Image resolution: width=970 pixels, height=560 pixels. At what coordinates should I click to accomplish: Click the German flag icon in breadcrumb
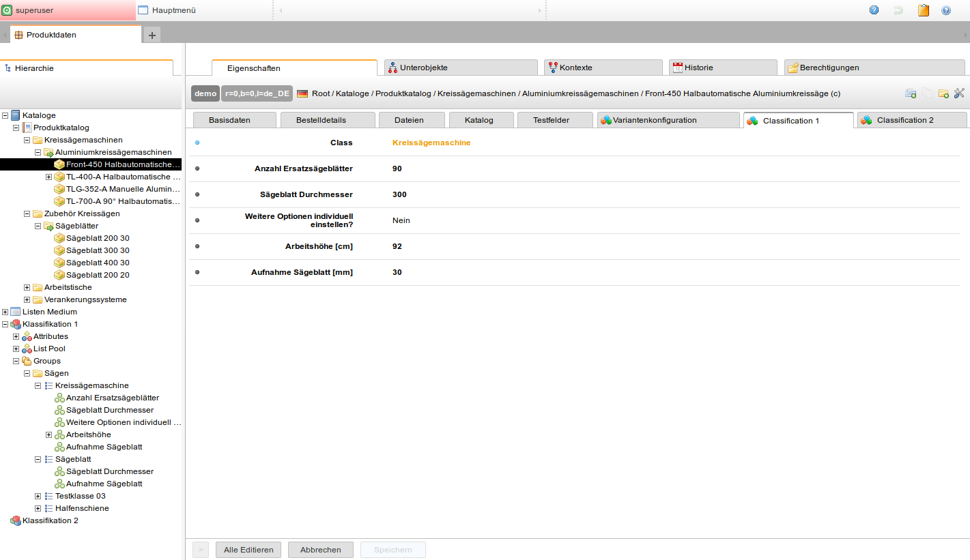(x=302, y=93)
